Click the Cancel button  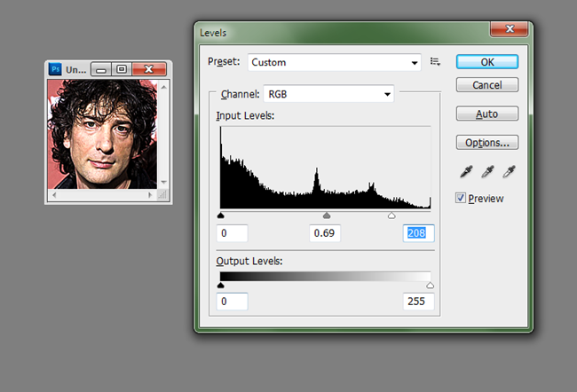coord(487,85)
